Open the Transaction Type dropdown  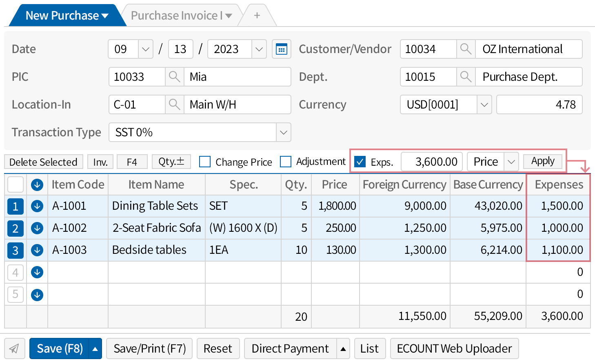283,132
